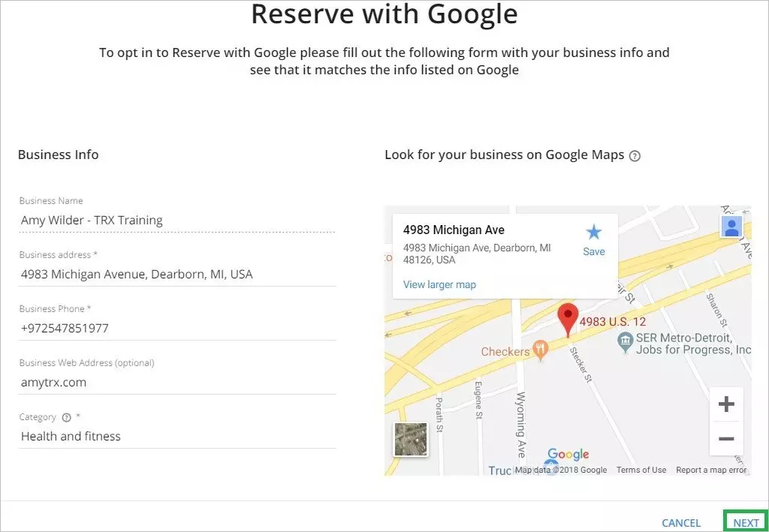Image resolution: width=769 pixels, height=532 pixels.
Task: Click the Business address field
Action: (177, 275)
